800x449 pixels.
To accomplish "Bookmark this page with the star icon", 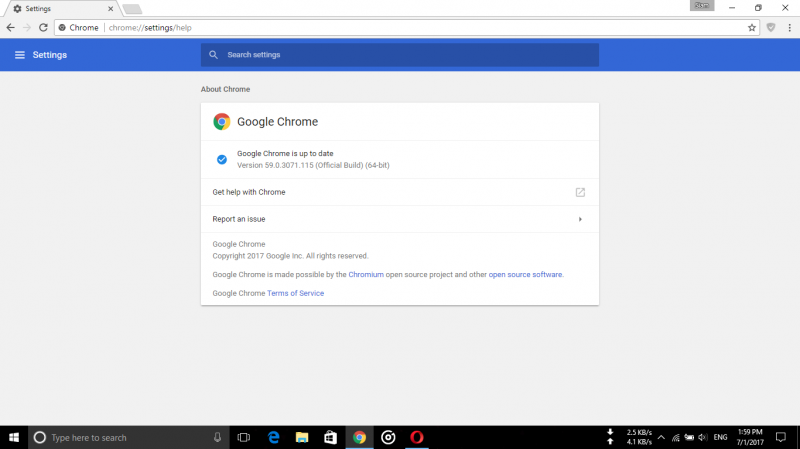I will coord(752,28).
